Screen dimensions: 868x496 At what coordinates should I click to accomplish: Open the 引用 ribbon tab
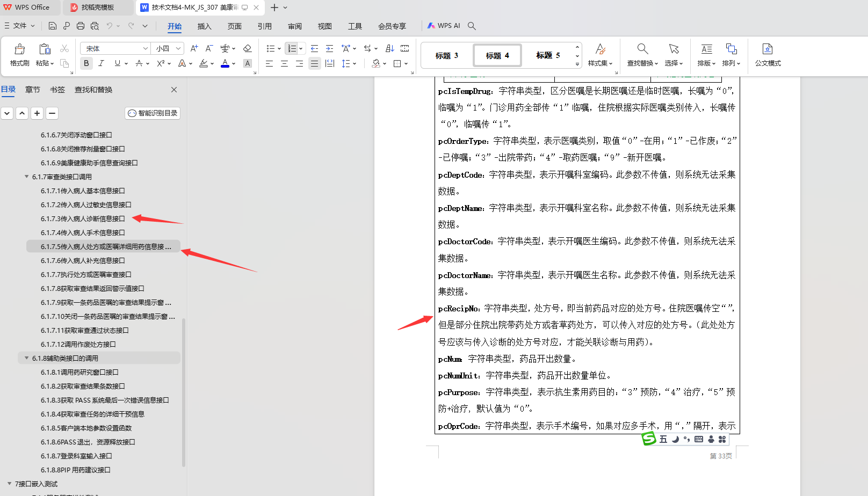pyautogui.click(x=265, y=26)
